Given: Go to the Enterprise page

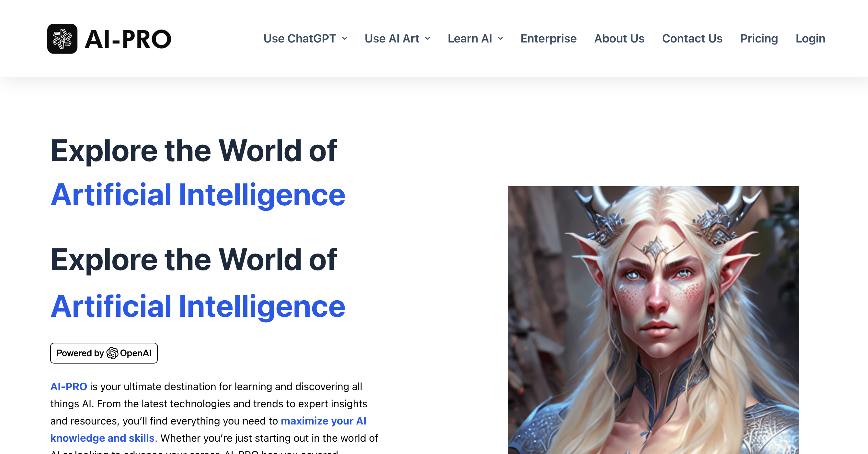Looking at the screenshot, I should click(548, 39).
